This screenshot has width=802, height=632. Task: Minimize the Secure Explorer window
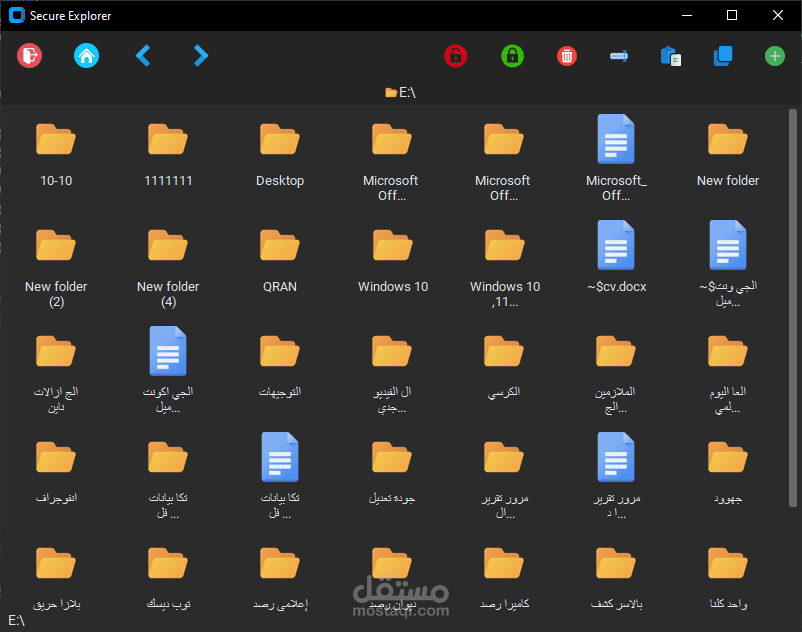click(x=687, y=15)
